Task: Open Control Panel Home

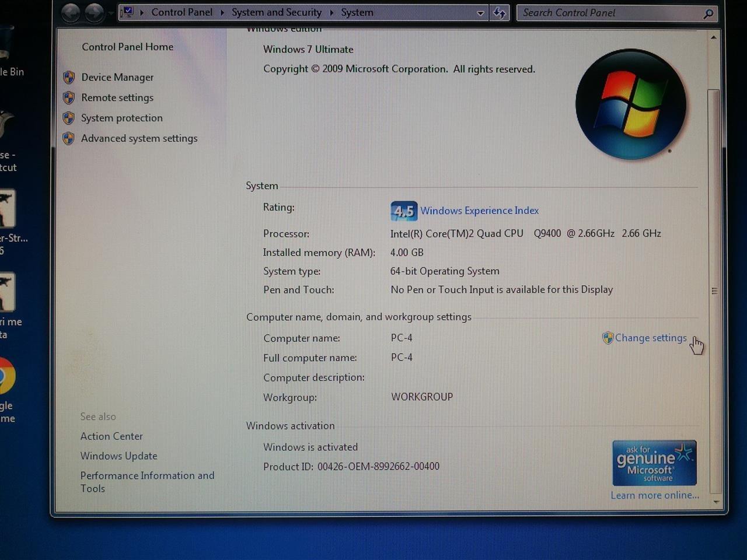Action: (127, 47)
